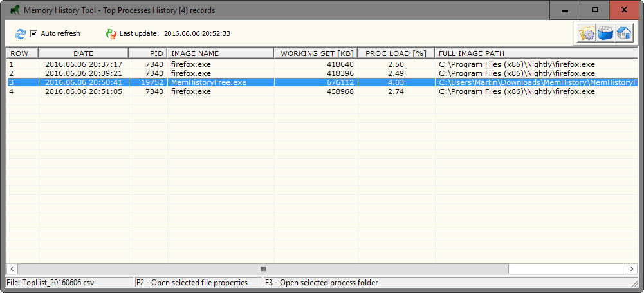The height and width of the screenshot is (293, 644).
Task: Maximize the Memory History Tool window
Action: point(594,10)
